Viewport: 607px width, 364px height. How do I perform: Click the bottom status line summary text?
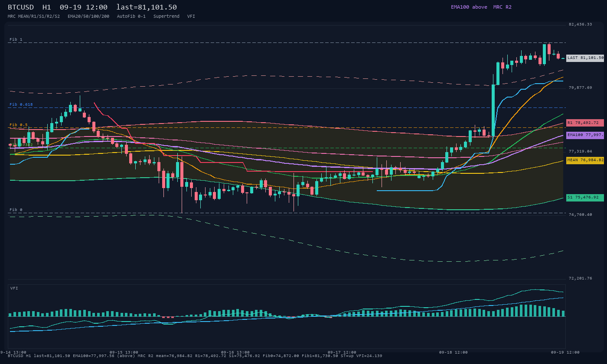point(195,356)
